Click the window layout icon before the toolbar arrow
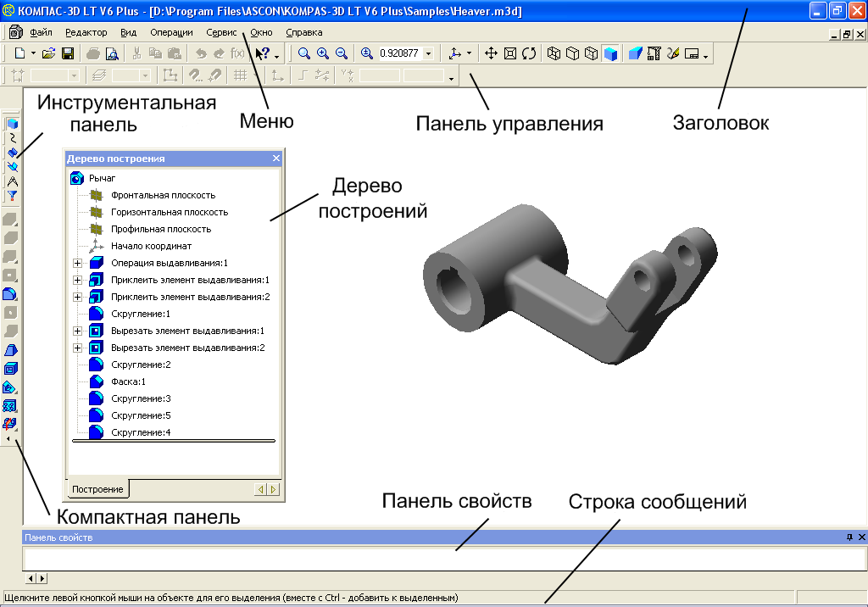The height and width of the screenshot is (607, 868). click(692, 53)
